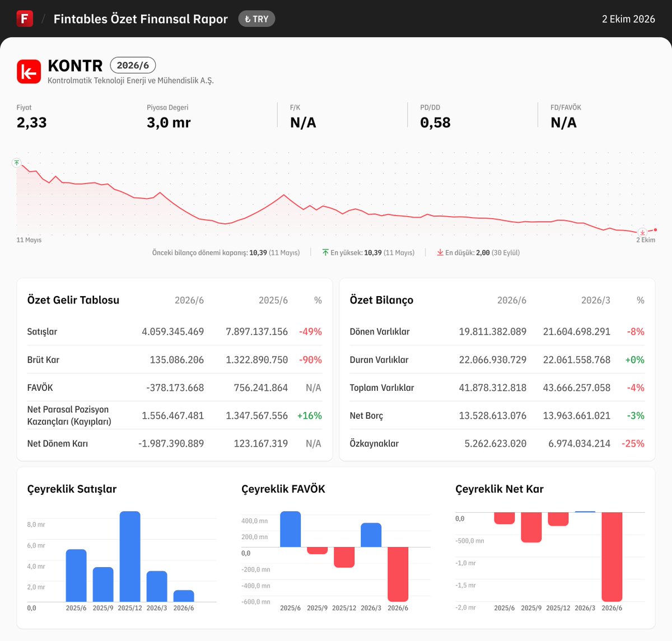Click the 2026/3 blue bar in Çeyreklik FAVÖK

[371, 535]
